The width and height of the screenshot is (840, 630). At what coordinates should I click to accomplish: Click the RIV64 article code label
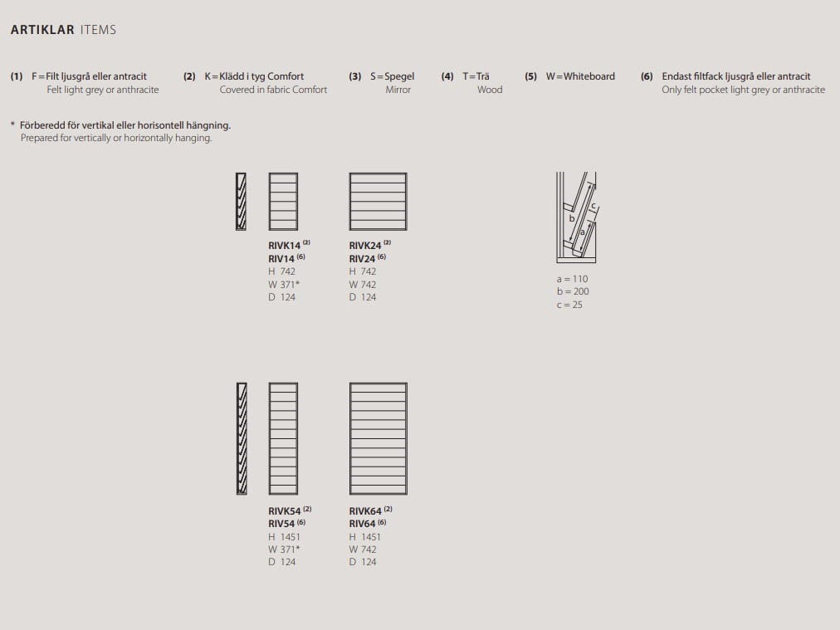(x=364, y=524)
